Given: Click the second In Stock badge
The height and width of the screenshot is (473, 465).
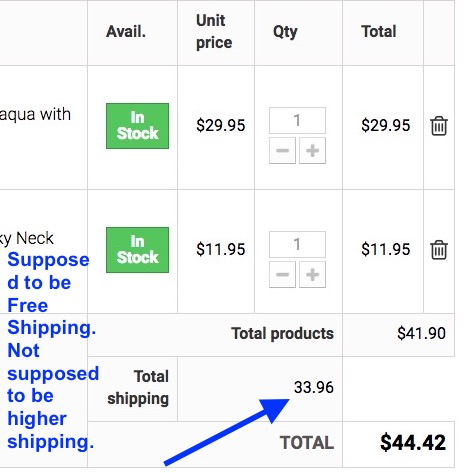Looking at the screenshot, I should coord(137,250).
